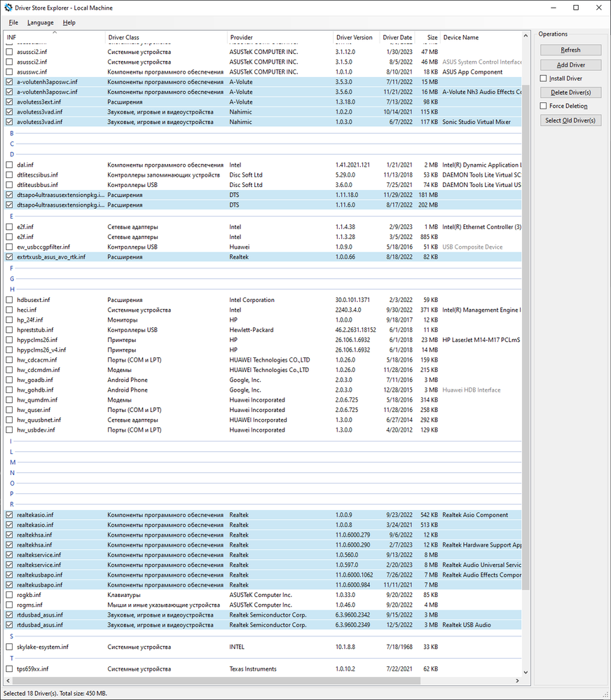Open the File menu
The height and width of the screenshot is (700, 611).
click(13, 22)
